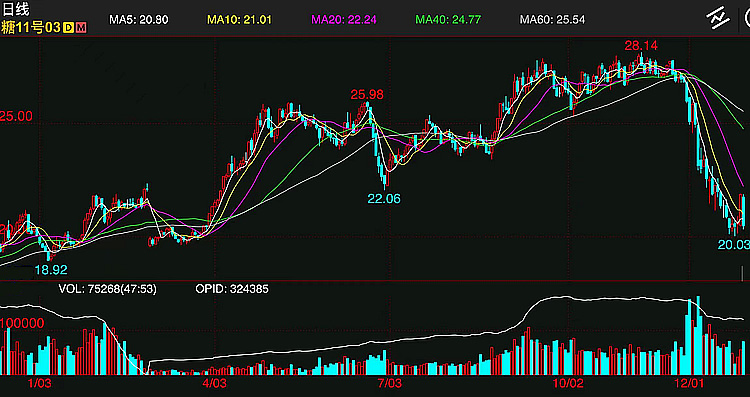Click the MA60: 25.54 label

click(552, 20)
